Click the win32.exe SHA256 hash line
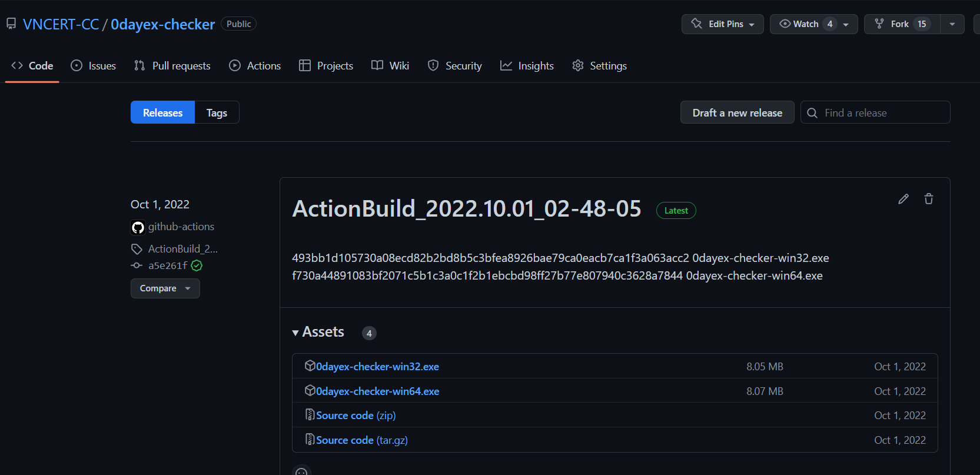This screenshot has width=980, height=475. point(560,258)
